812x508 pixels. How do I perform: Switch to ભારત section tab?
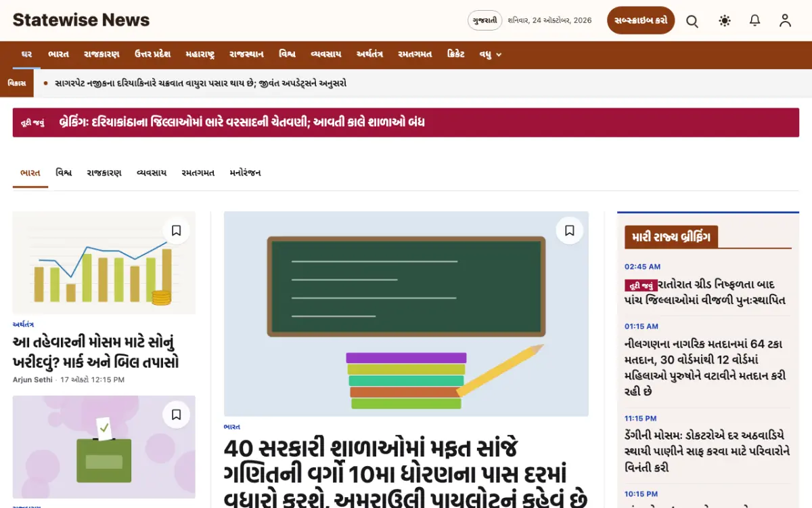(x=30, y=173)
